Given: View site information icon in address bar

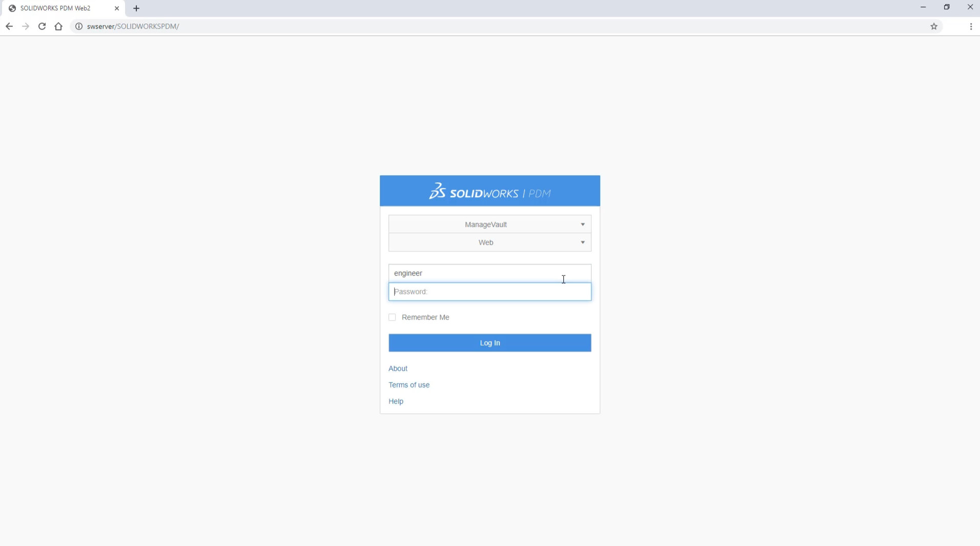Looking at the screenshot, I should [x=79, y=26].
